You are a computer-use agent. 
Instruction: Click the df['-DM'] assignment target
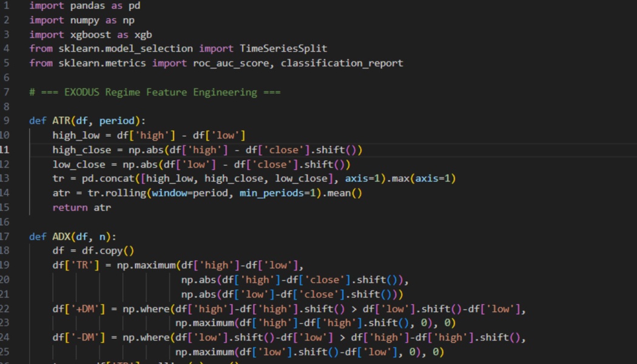78,337
